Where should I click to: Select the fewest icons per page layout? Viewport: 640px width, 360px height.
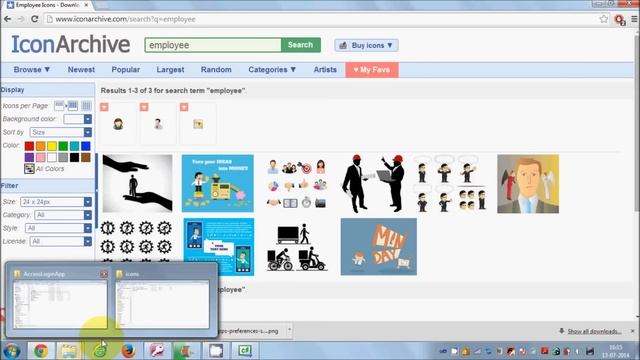[59, 106]
